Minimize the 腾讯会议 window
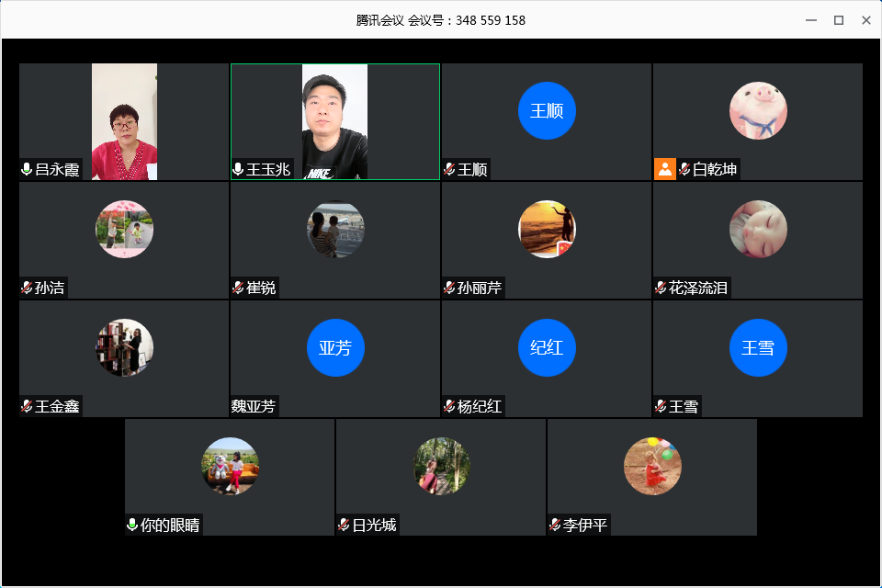882x588 pixels. click(x=811, y=20)
